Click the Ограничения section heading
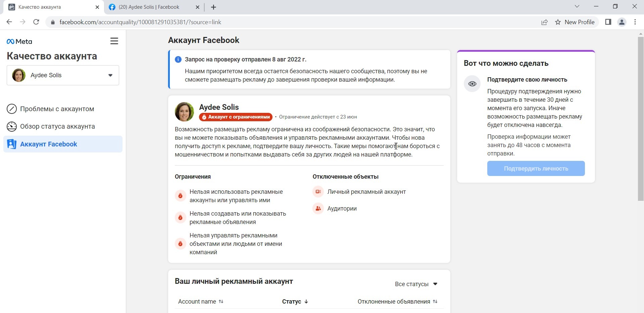 (x=193, y=177)
